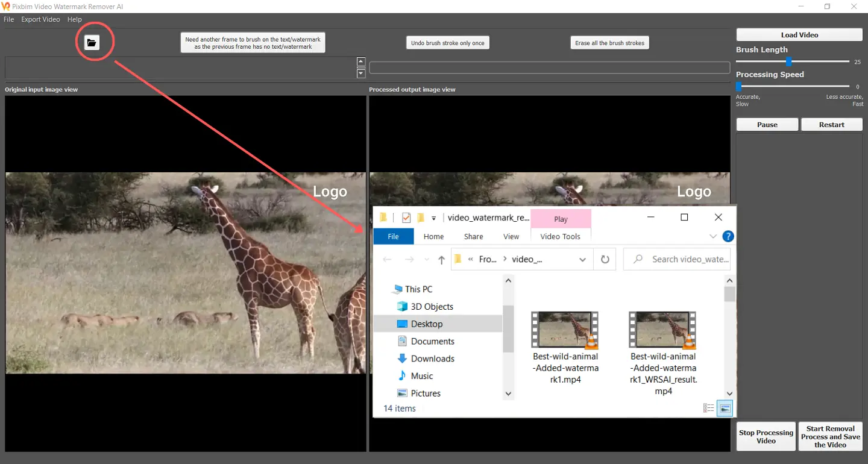
Task: Click the open folder icon in Pixbim toolbar
Action: click(92, 43)
